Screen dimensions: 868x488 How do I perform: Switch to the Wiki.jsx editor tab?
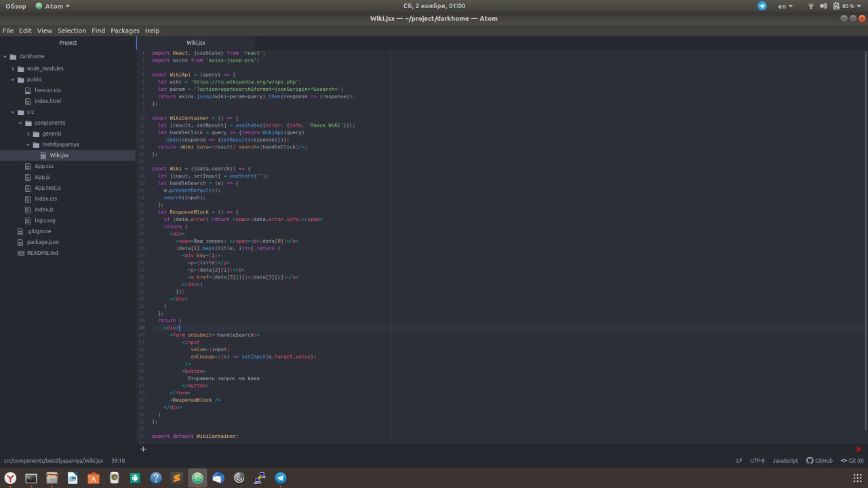(196, 43)
